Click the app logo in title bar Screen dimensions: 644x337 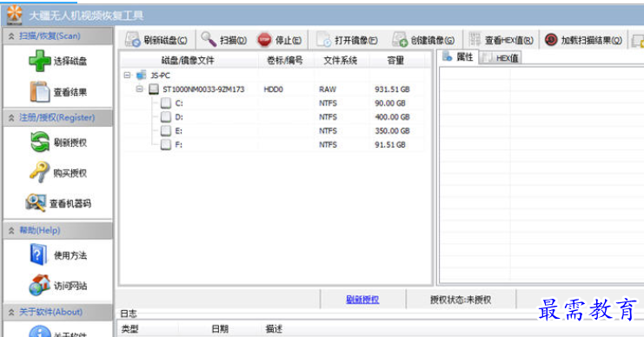15,15
